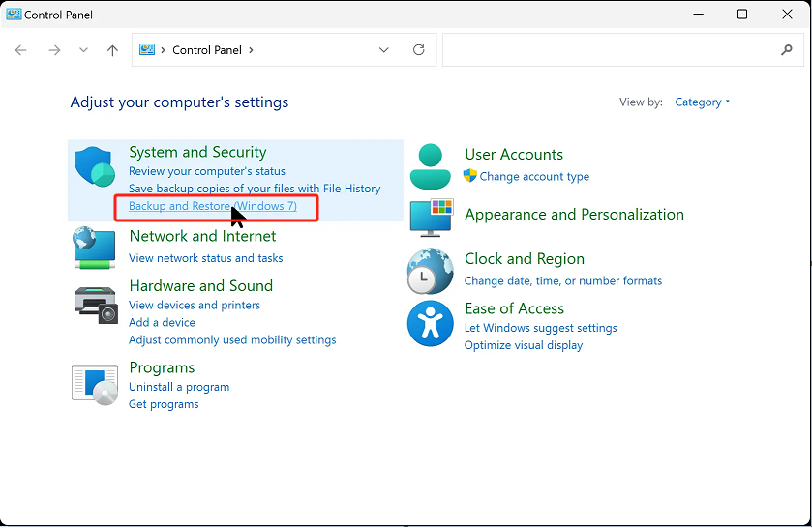Open the Ease of Access icon
This screenshot has width=812, height=527.
click(430, 323)
